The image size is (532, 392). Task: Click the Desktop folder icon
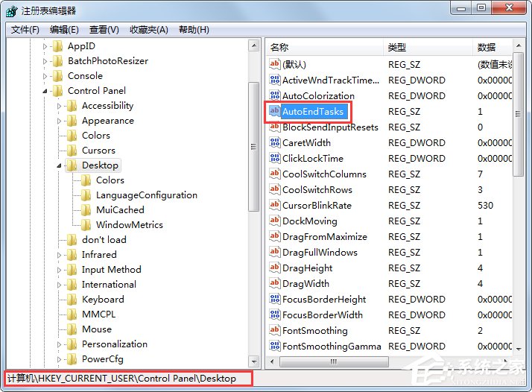click(72, 165)
